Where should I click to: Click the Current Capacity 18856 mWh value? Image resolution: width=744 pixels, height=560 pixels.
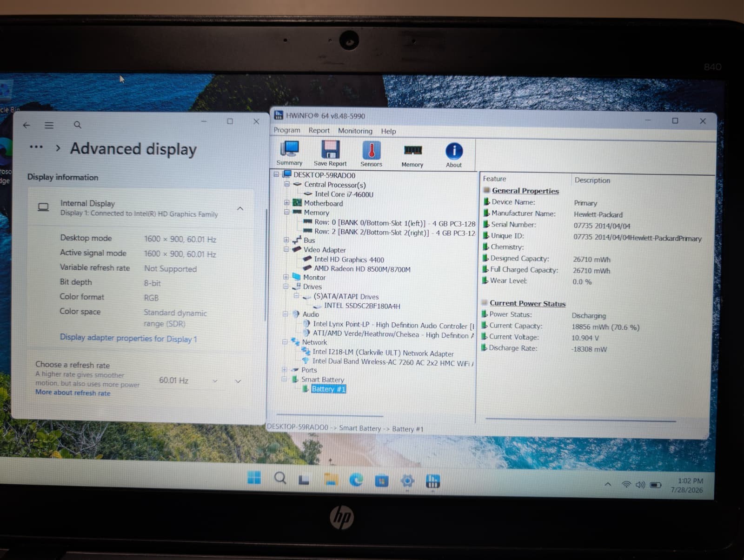(605, 327)
